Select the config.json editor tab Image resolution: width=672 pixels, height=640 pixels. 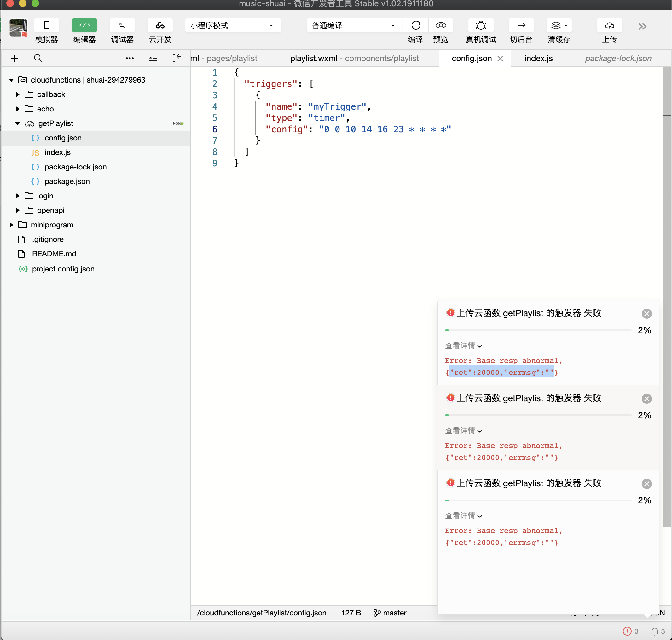(x=472, y=58)
